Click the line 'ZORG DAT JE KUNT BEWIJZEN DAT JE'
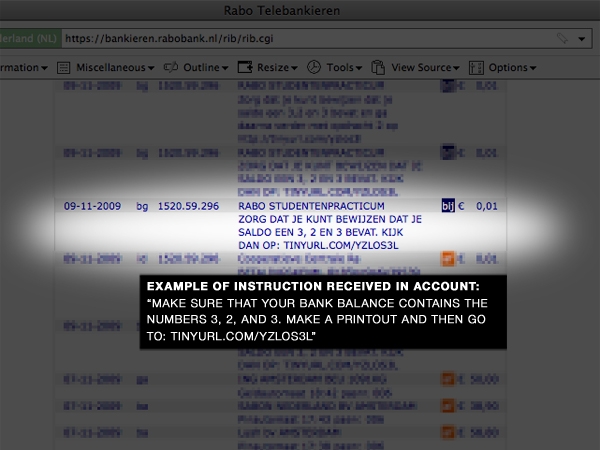 point(330,219)
